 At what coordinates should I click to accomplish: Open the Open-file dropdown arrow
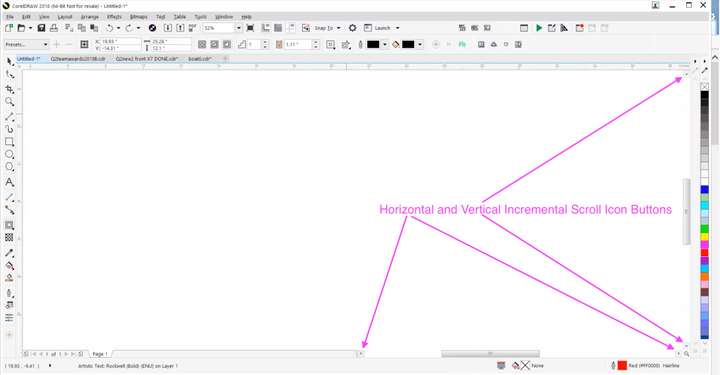coord(30,28)
